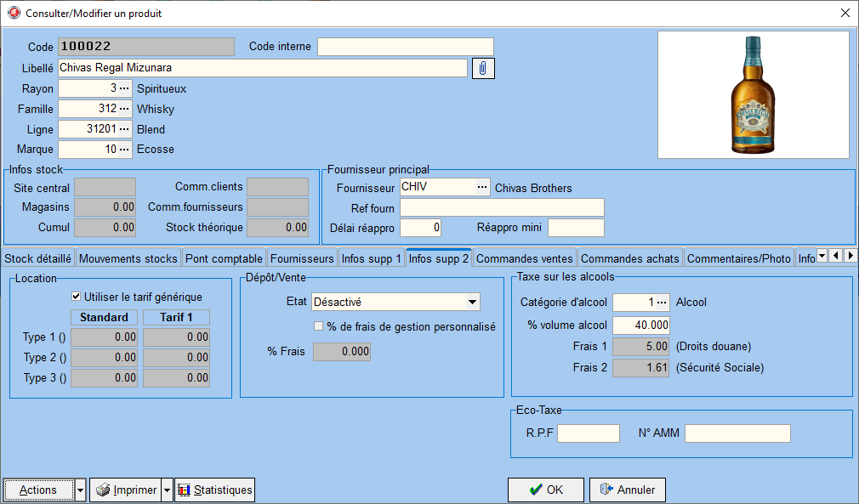Toggle % de frais de gestion personnalisé
The height and width of the screenshot is (504, 859).
coord(319,326)
